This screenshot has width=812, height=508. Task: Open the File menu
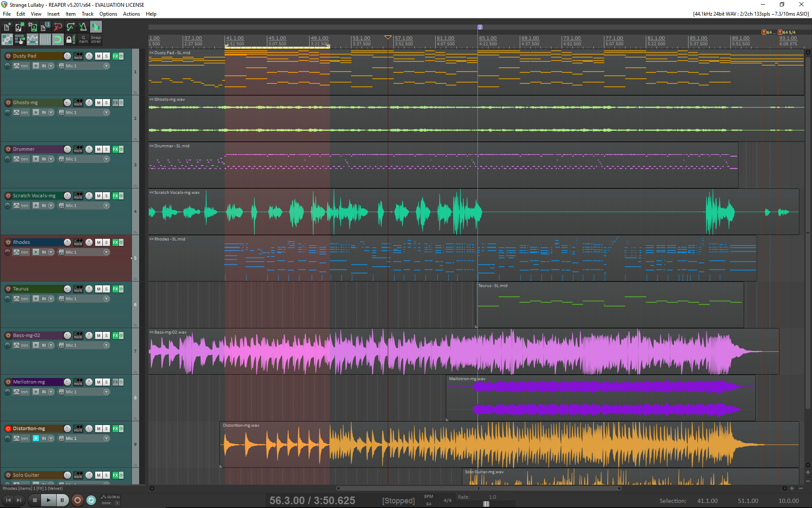tap(7, 14)
